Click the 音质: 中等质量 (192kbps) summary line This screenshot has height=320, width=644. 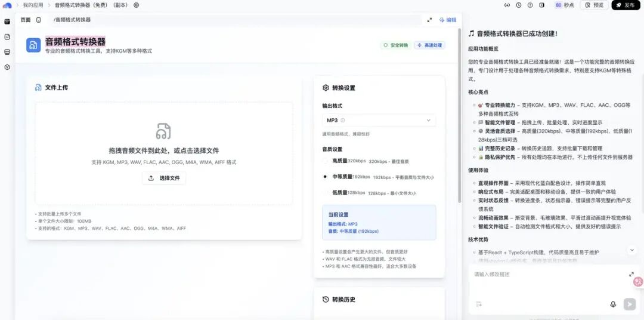point(353,231)
